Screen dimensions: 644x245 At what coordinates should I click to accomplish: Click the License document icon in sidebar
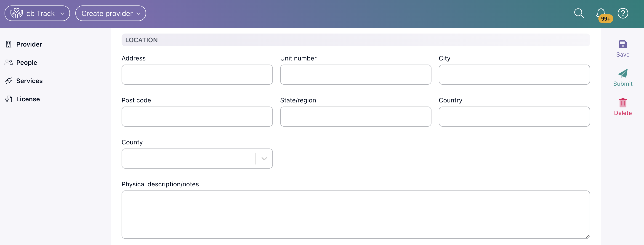tap(9, 99)
